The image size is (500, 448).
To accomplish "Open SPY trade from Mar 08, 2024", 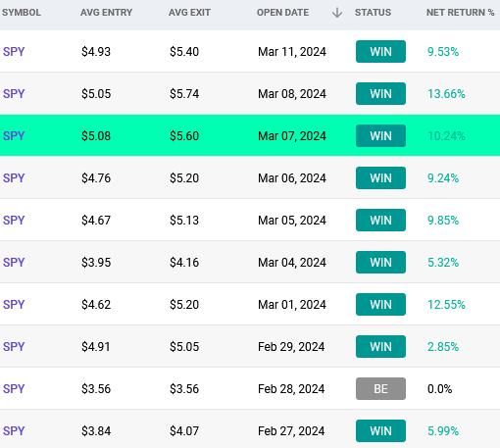I will click(14, 94).
